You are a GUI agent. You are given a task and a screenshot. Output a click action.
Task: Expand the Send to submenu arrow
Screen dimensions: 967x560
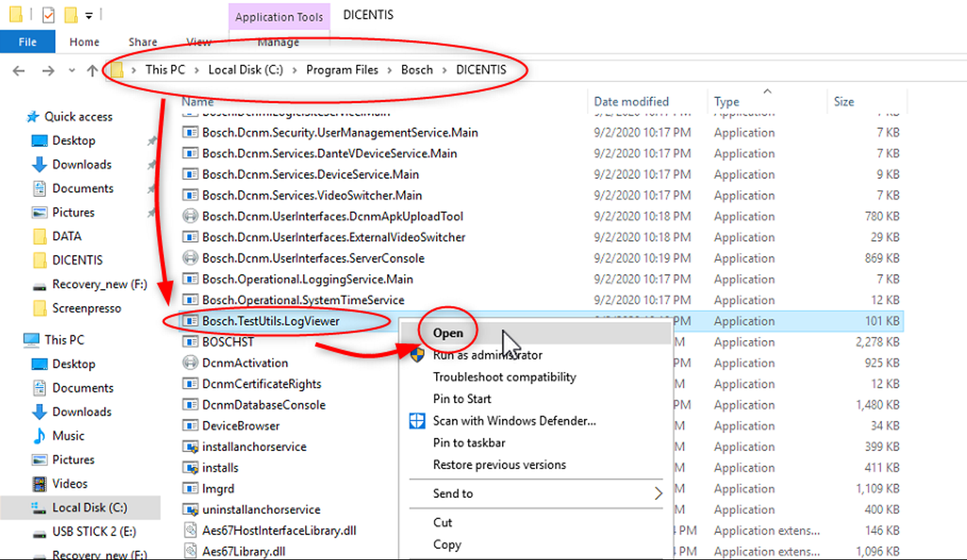pyautogui.click(x=658, y=493)
